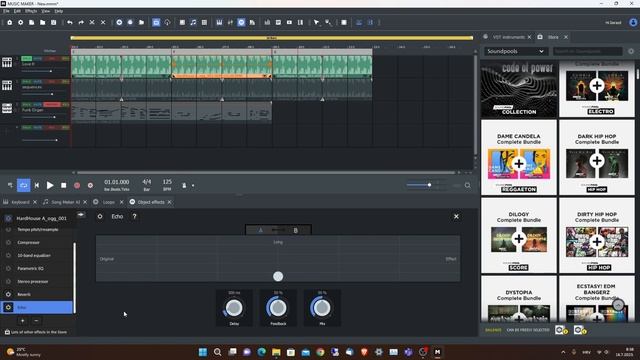Click the magnifier zoom icon in the transport bar
Viewport: 640px width, 360px height.
(x=467, y=185)
